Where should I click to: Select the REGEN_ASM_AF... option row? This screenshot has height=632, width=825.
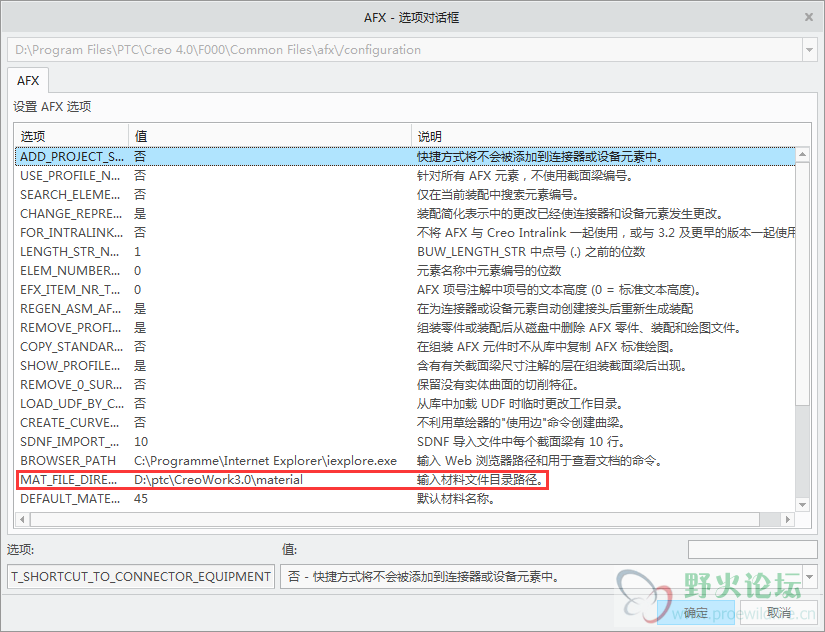[405, 308]
